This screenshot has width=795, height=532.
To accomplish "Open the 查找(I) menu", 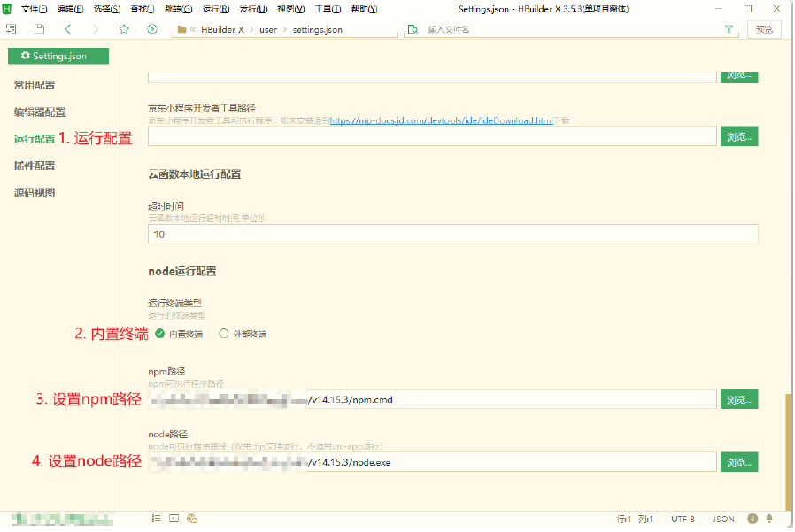I will pos(143,9).
